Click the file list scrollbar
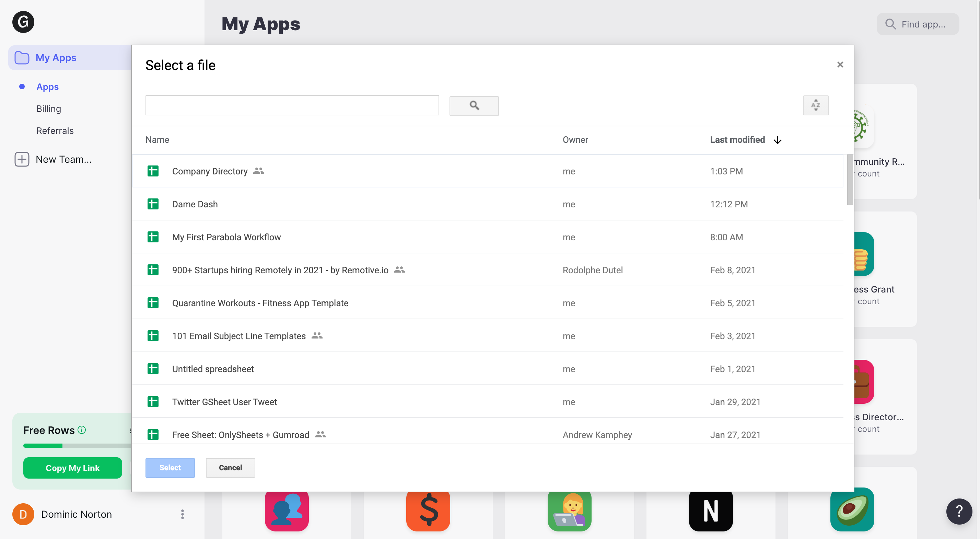980x539 pixels. (x=849, y=180)
